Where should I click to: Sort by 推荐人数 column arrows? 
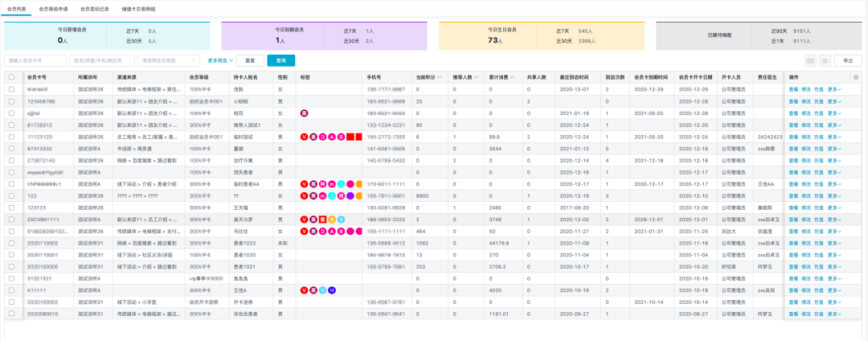coord(476,77)
